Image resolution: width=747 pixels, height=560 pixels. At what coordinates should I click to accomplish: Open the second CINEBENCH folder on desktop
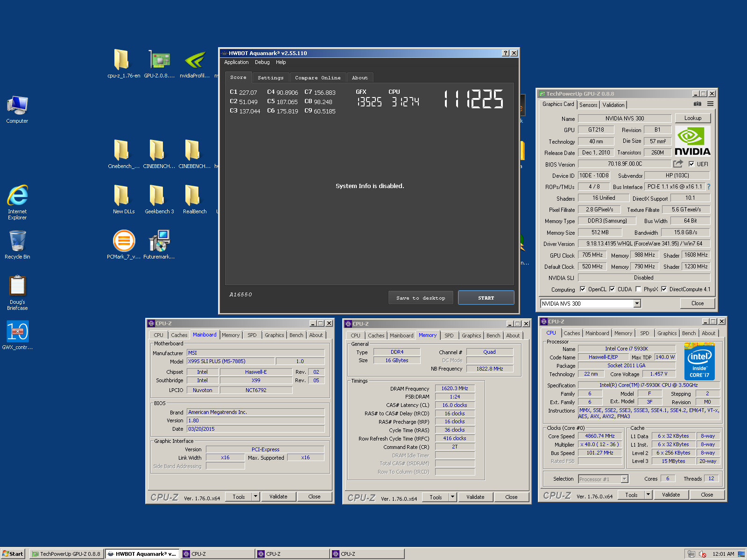point(195,154)
